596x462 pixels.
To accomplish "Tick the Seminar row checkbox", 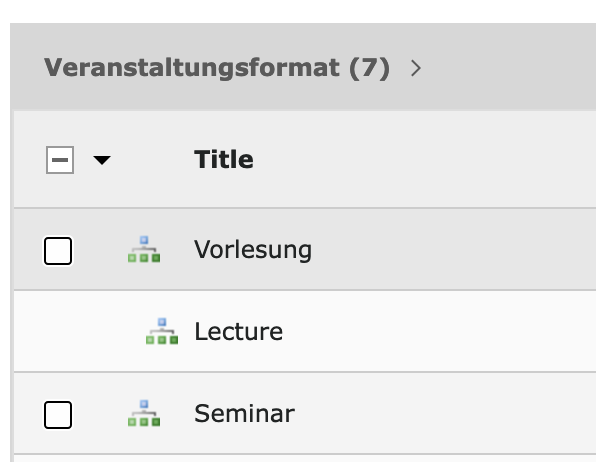I will (58, 415).
